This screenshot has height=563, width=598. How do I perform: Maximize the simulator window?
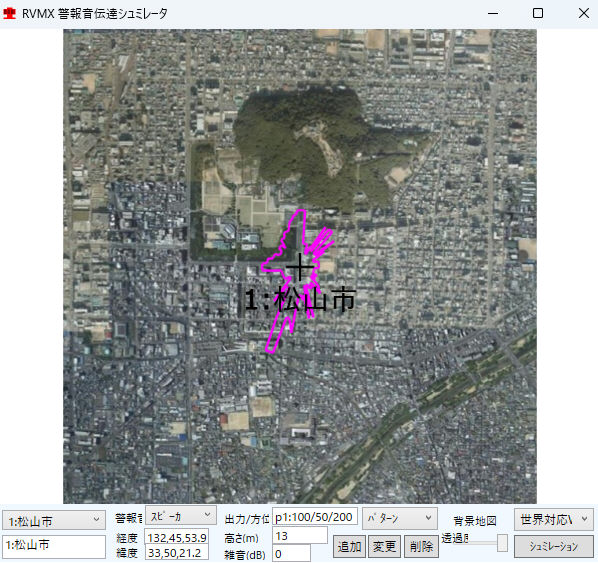coord(538,13)
